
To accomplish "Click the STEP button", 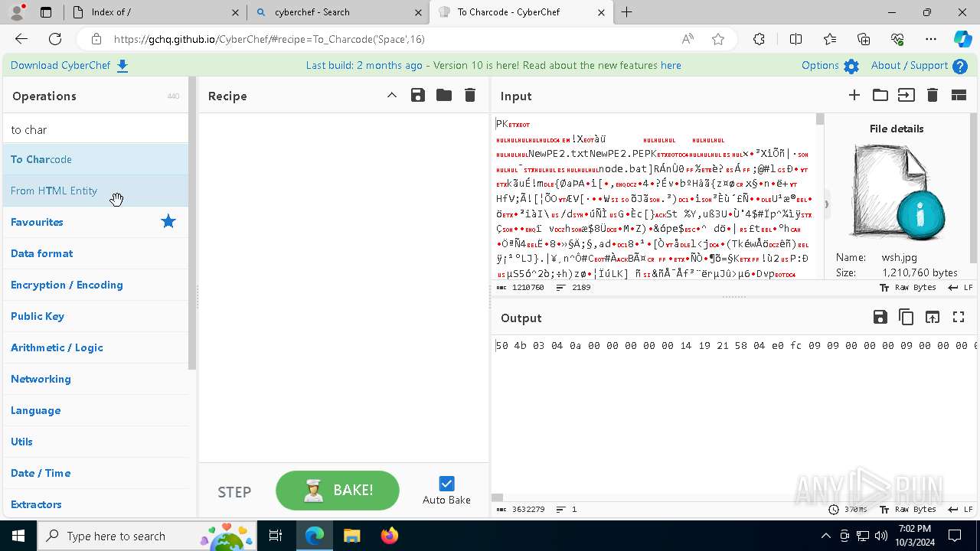I will pyautogui.click(x=234, y=492).
